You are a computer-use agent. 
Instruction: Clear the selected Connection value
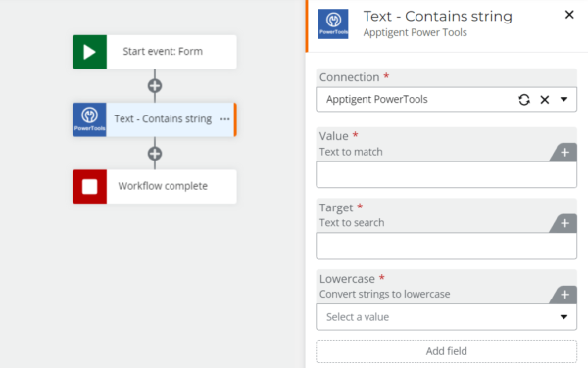pos(545,100)
